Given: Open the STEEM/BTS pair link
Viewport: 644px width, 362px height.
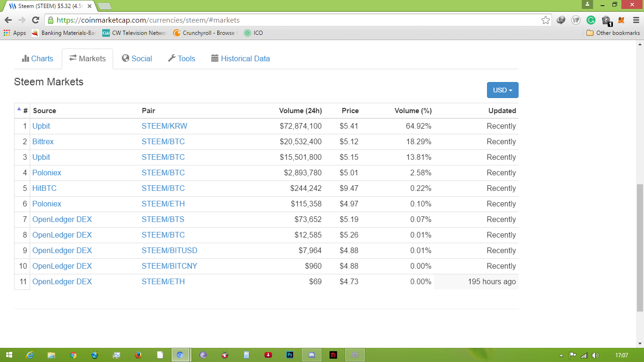Looking at the screenshot, I should click(x=163, y=219).
